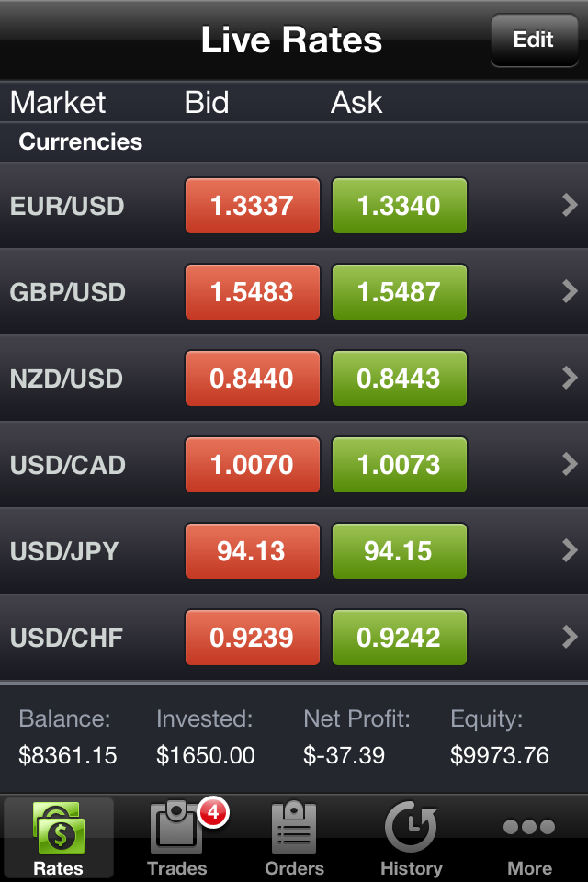This screenshot has height=882, width=588.
Task: Tap the red 4 badge on Trades
Action: [212, 811]
